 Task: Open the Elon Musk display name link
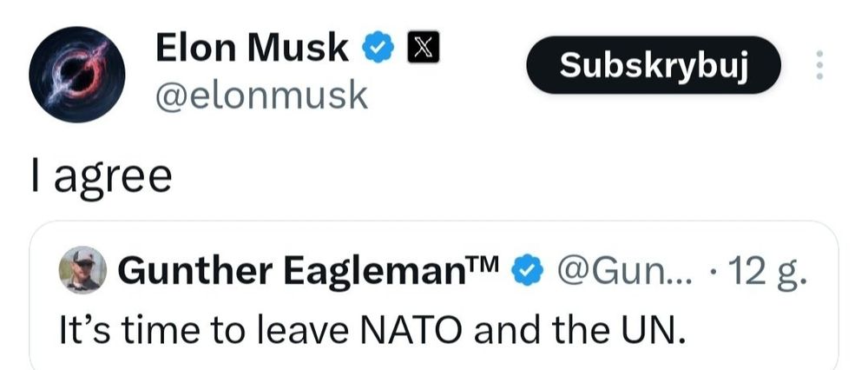click(252, 50)
